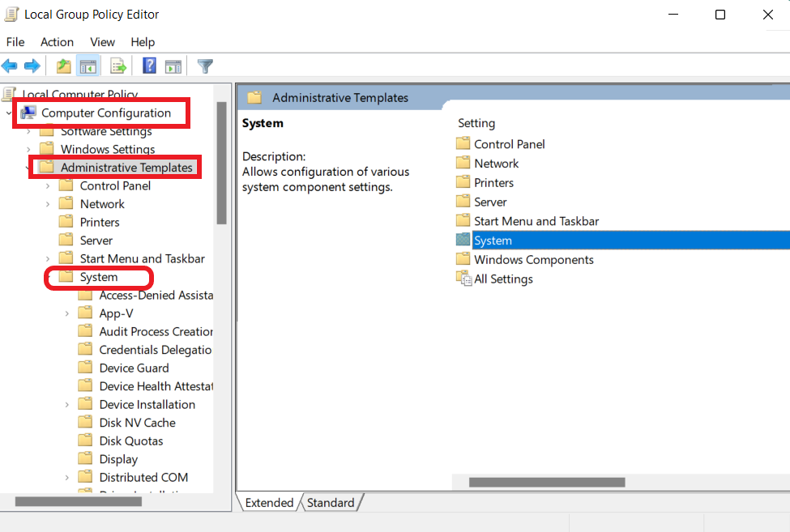Toggle the Show/Hide Console Tree icon
The width and height of the screenshot is (790, 532).
(88, 66)
